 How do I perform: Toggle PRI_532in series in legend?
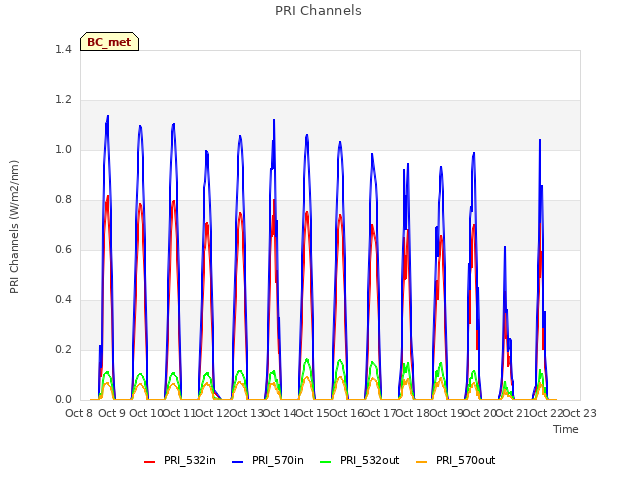(x=180, y=460)
